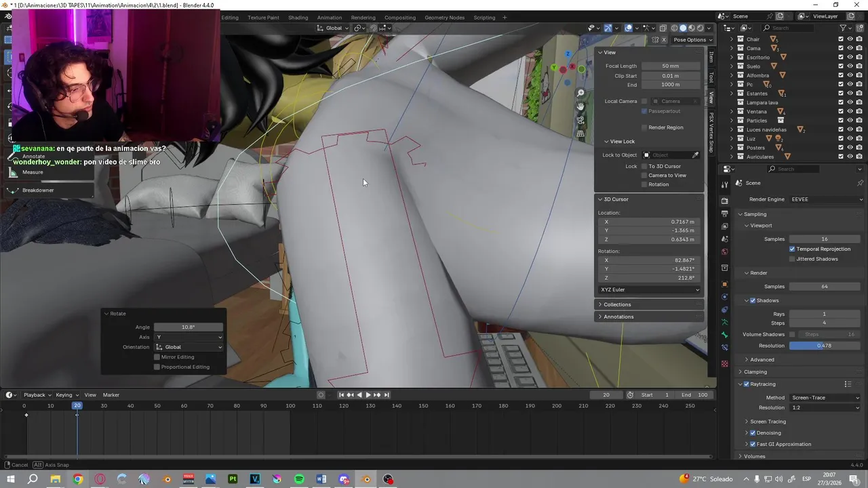Open timeline Marker menu
Viewport: 868px width, 488px height.
tap(111, 395)
